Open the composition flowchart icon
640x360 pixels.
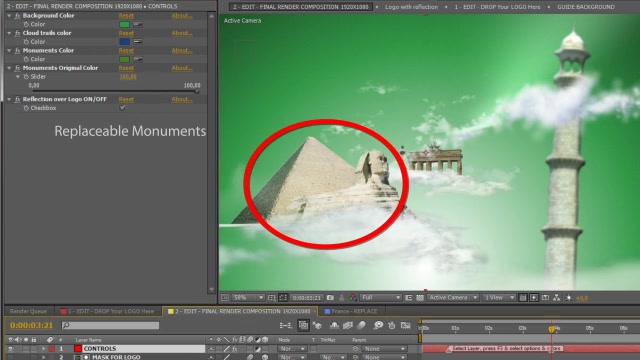556,298
